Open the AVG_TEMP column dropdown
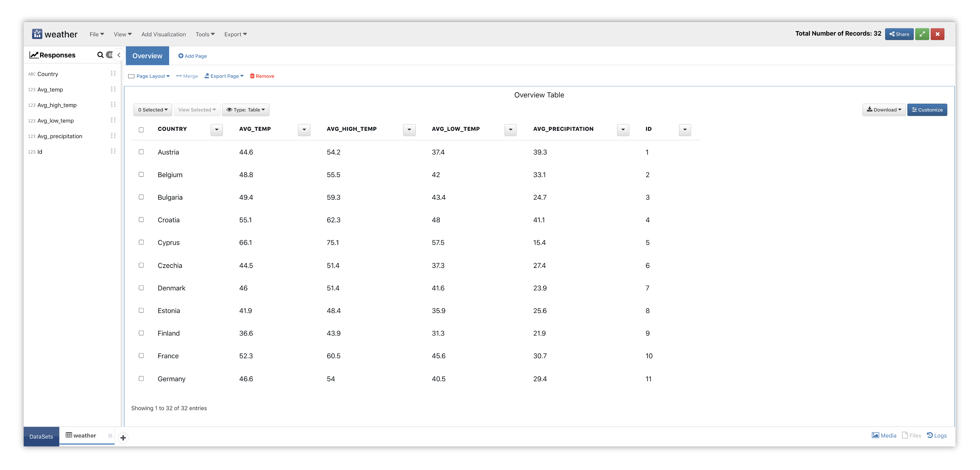 pos(304,130)
